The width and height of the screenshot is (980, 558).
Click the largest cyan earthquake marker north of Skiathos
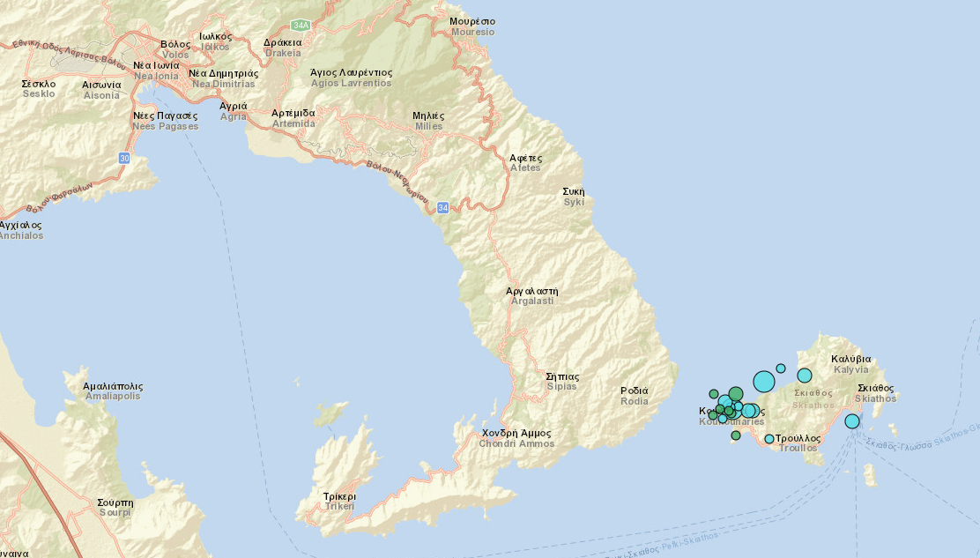pyautogui.click(x=764, y=382)
